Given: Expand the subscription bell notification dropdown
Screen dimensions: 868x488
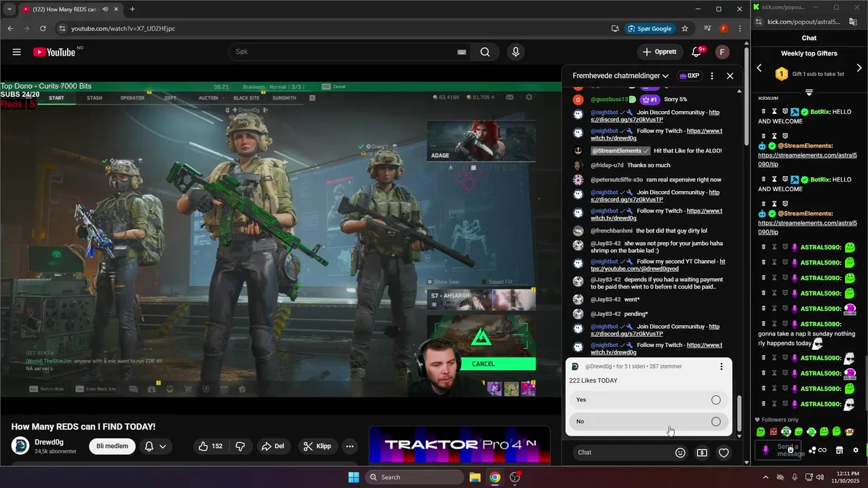Looking at the screenshot, I should tap(155, 446).
